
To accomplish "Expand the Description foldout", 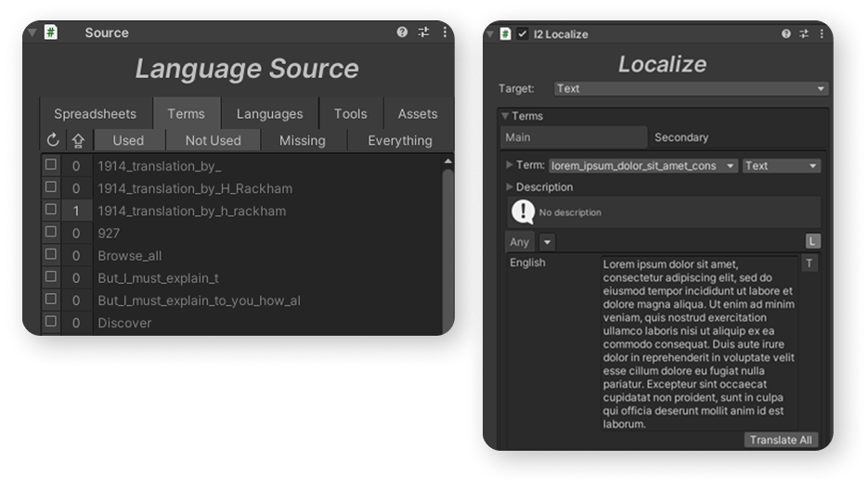I will click(x=510, y=186).
